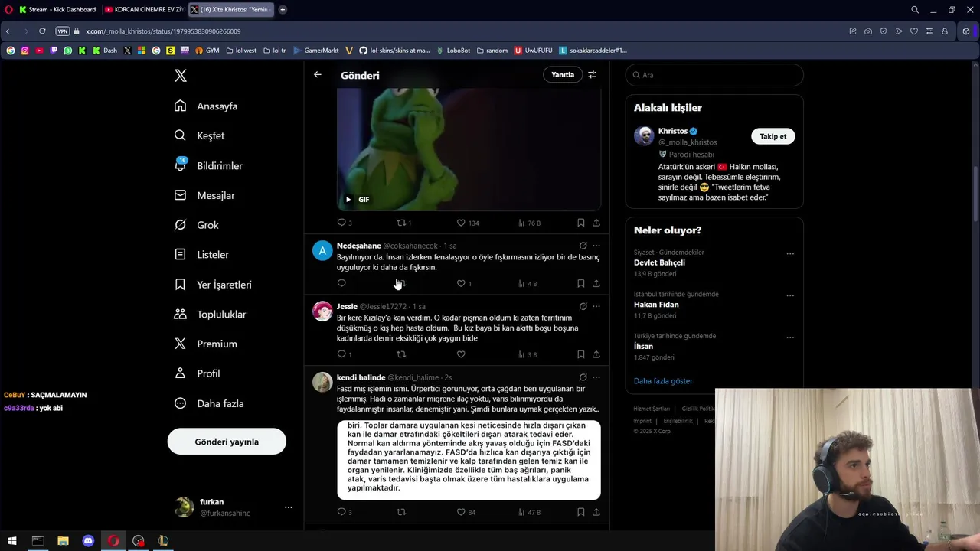Open more options on Nedeşahane's reply
This screenshot has height=551, width=980.
point(596,246)
